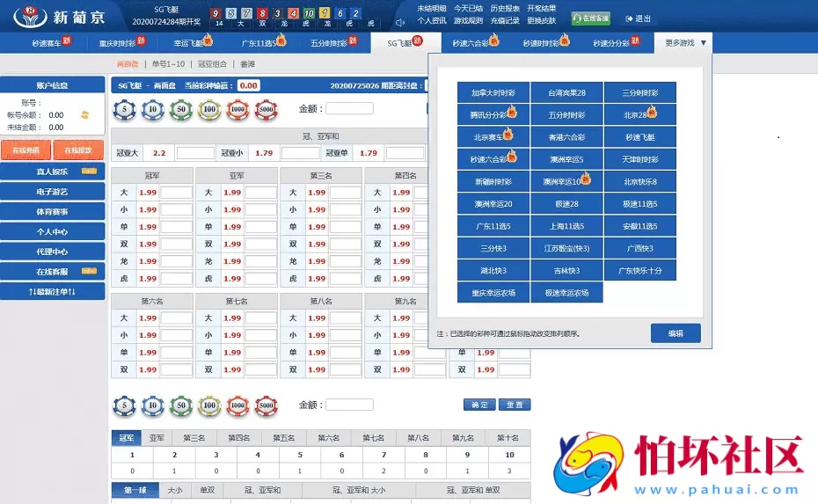Select the 5 chip in the top chip row
The height and width of the screenshot is (504, 818).
125,110
